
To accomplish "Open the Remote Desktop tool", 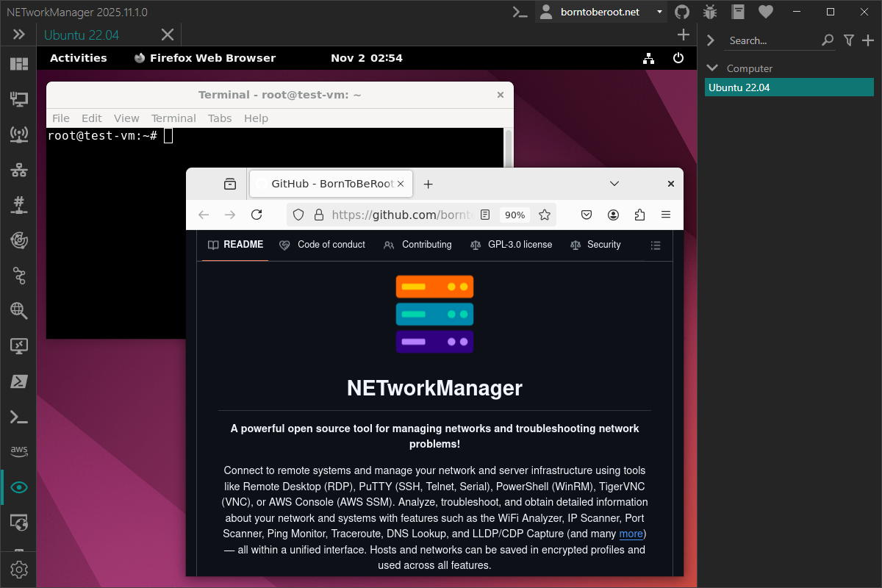I will (x=18, y=345).
